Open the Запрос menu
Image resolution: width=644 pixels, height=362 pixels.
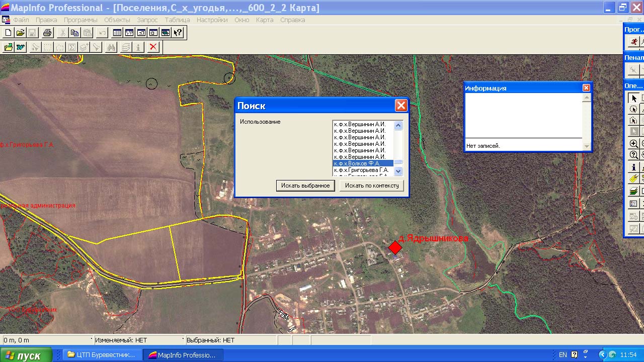point(147,20)
